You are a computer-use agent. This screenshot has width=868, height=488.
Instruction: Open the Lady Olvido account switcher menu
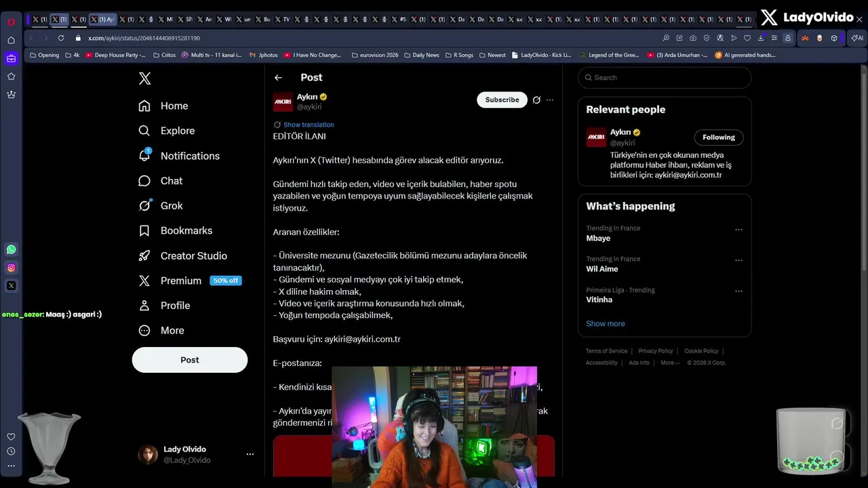click(x=250, y=454)
